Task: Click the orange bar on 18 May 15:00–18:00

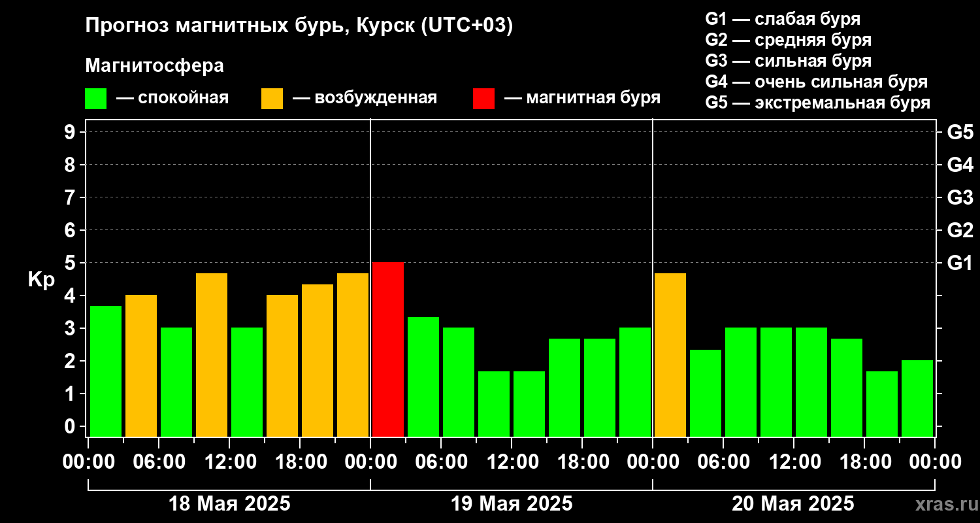Action: coord(282,366)
